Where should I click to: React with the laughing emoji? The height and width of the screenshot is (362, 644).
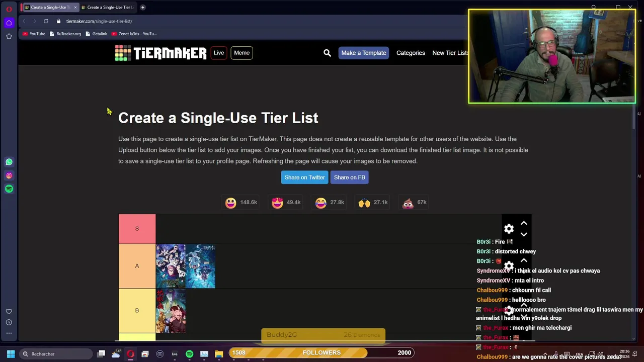point(320,202)
